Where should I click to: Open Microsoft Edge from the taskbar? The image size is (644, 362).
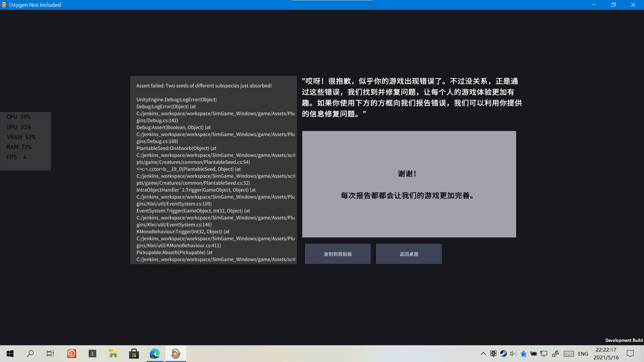[x=155, y=354]
